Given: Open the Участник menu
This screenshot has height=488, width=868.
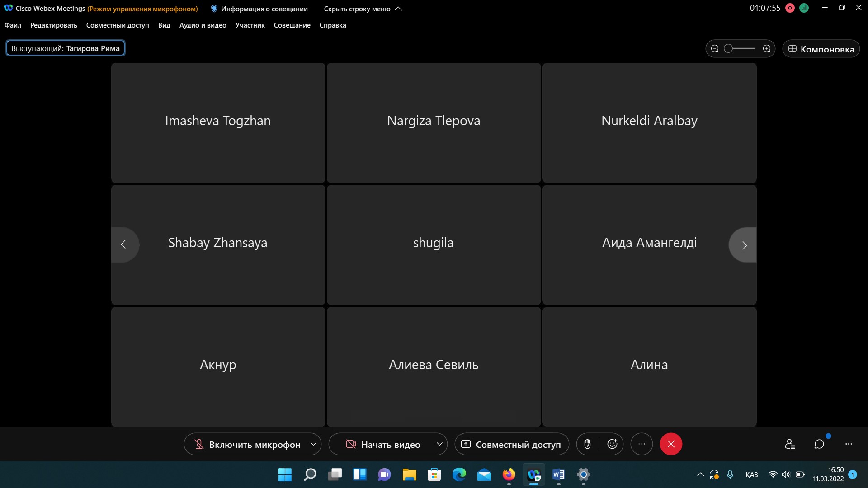Looking at the screenshot, I should pyautogui.click(x=250, y=25).
